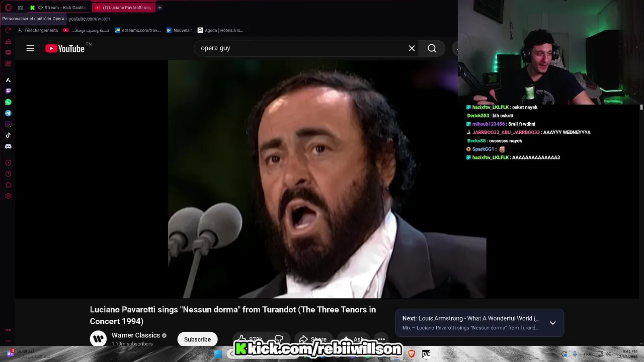Click the 1.19m subscribers text
This screenshot has width=644, height=362.
pos(132,344)
